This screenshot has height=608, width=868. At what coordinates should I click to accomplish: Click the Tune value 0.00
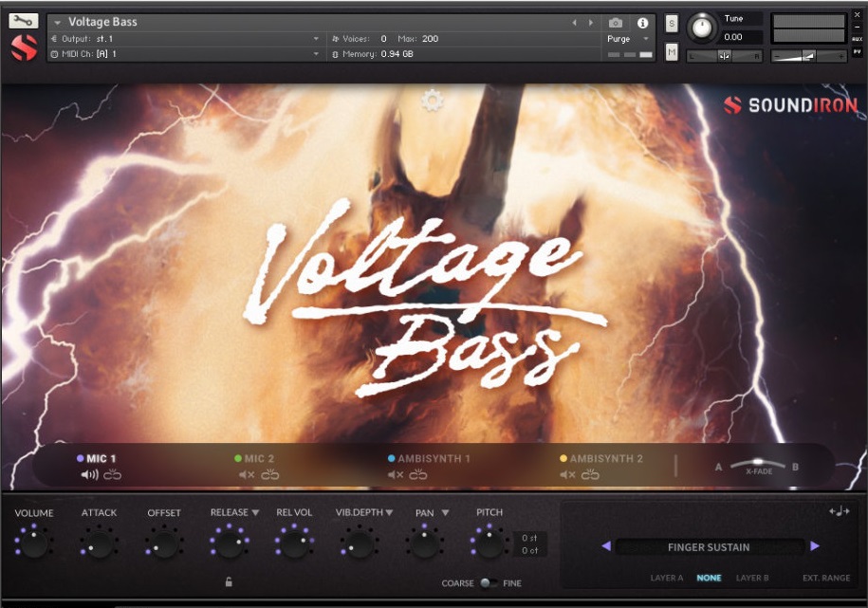[x=733, y=37]
